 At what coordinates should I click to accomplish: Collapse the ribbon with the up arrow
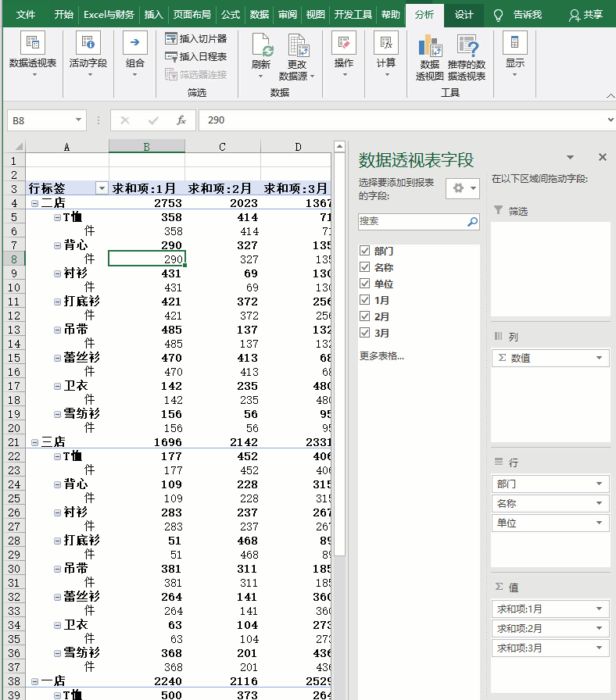point(611,95)
